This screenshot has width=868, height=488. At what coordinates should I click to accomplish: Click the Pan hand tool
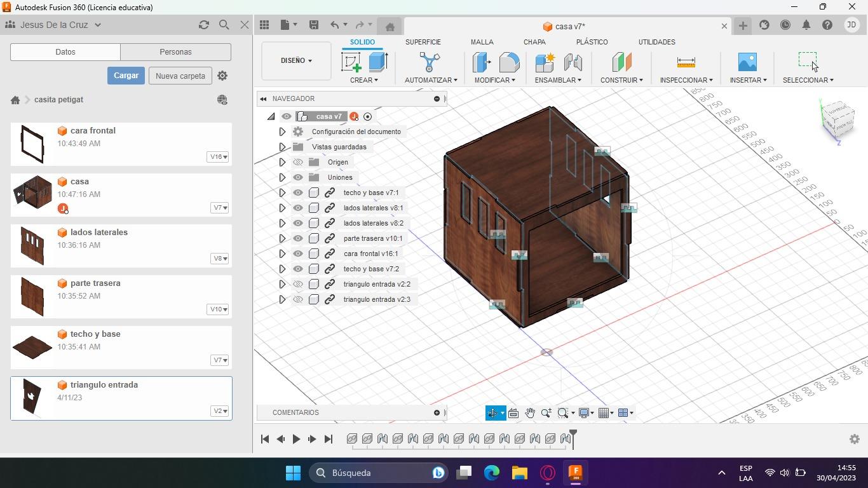click(530, 413)
